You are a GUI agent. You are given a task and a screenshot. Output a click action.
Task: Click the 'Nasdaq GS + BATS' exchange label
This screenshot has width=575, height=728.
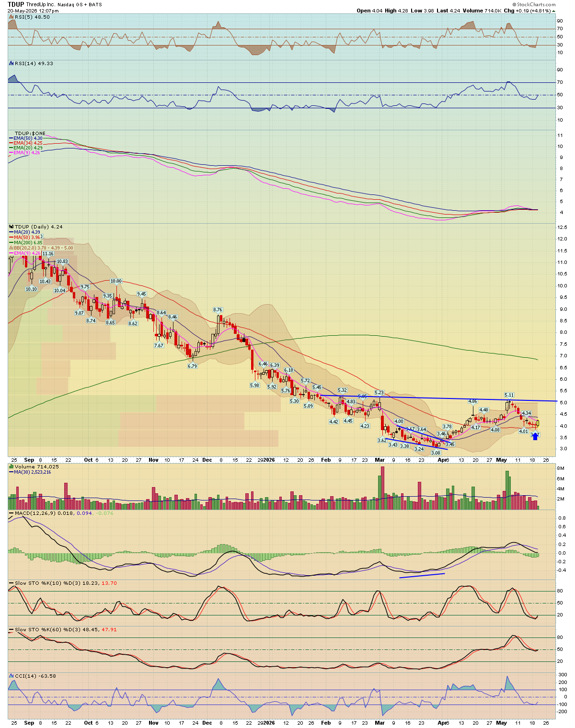(80, 4)
